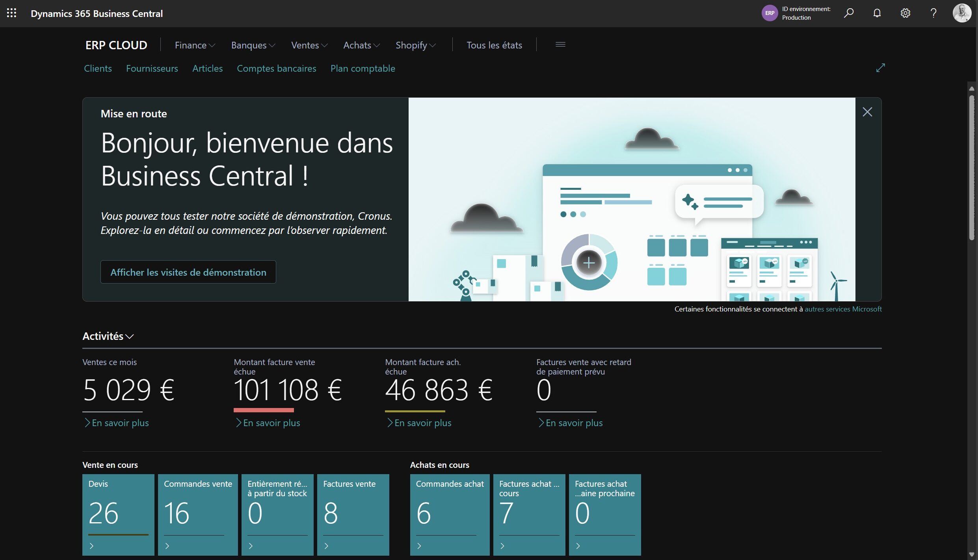Open Tous les états
The width and height of the screenshot is (978, 560).
coord(494,45)
